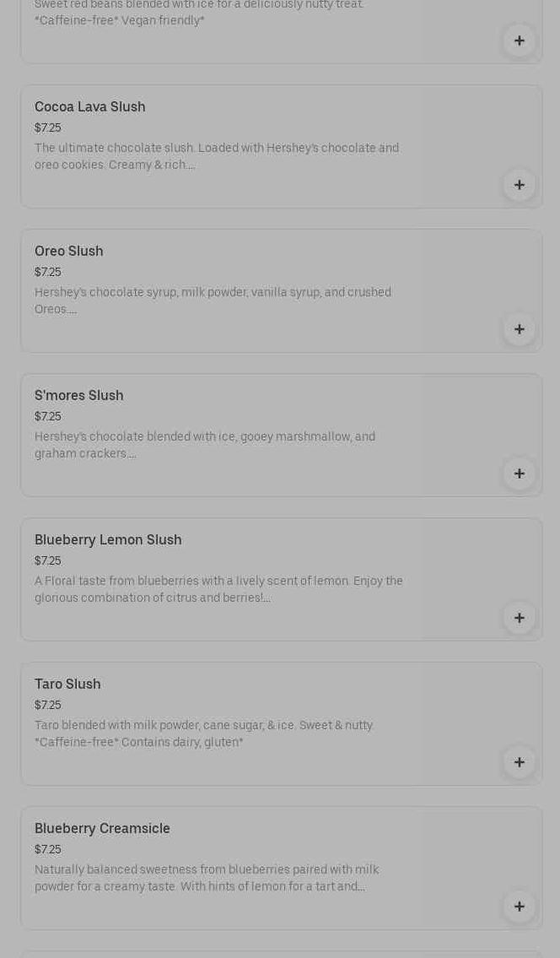This screenshot has width=560, height=958.
Task: Add Blueberry Lemon Slush via plus icon
Action: point(519,618)
